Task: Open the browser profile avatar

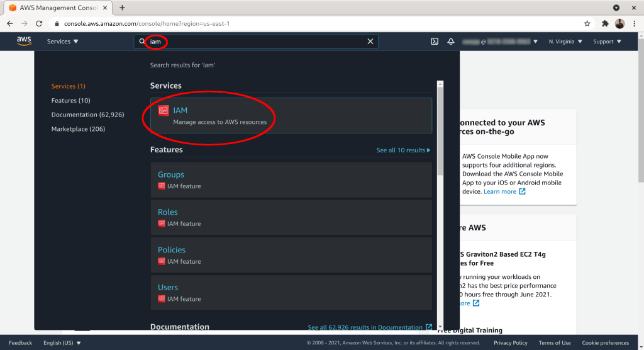Action: (619, 23)
